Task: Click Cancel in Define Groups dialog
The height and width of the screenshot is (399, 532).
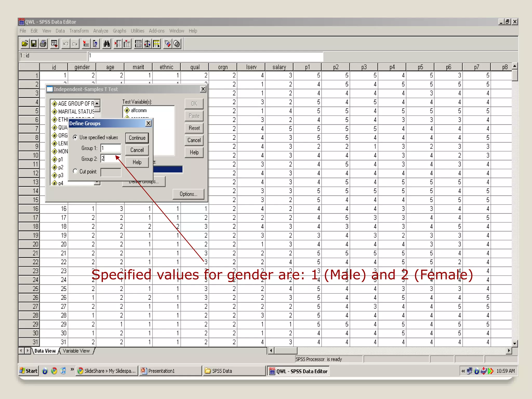Action: (137, 150)
